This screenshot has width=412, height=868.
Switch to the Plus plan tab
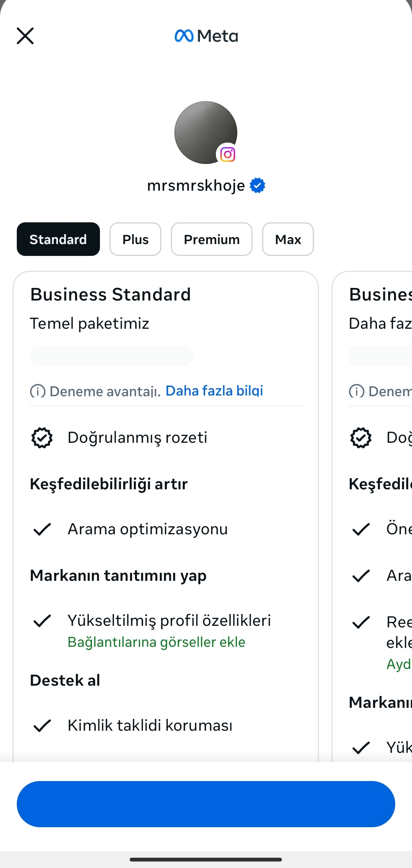click(135, 239)
